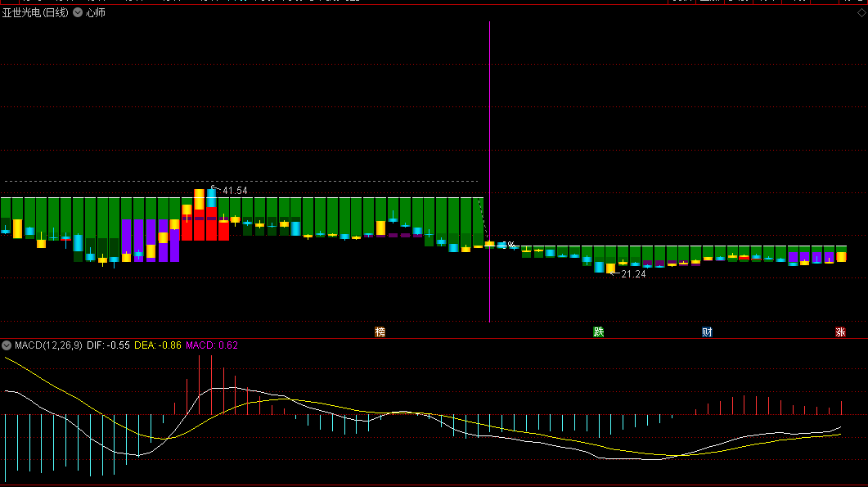Click the green 跌 event marker icon
The height and width of the screenshot is (487, 868).
(x=599, y=331)
